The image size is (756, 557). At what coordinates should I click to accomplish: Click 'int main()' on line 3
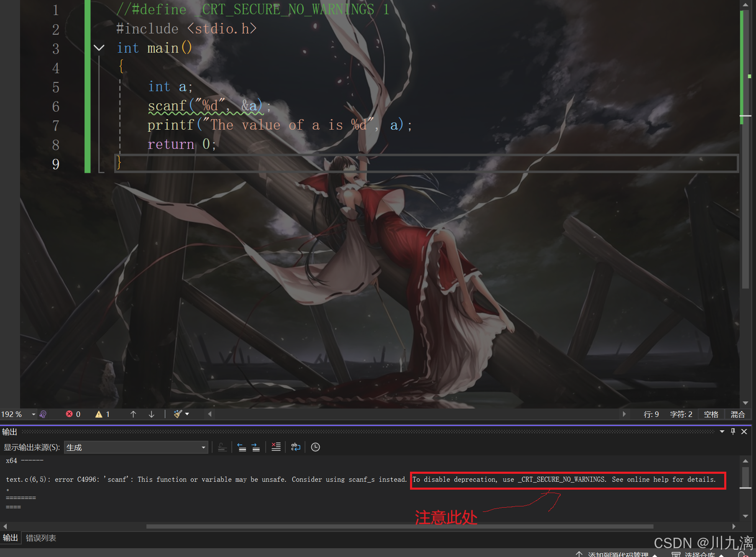[x=154, y=48]
